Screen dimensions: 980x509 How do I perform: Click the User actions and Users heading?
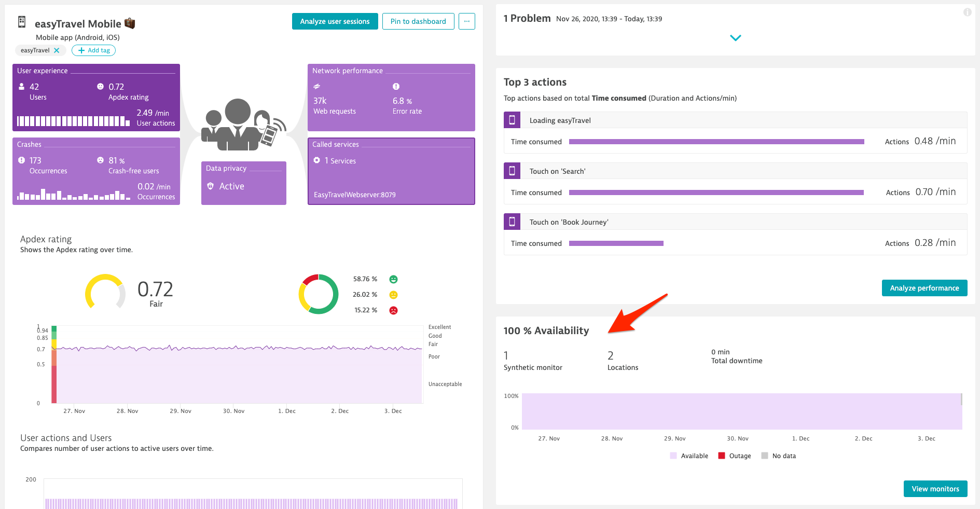click(66, 438)
